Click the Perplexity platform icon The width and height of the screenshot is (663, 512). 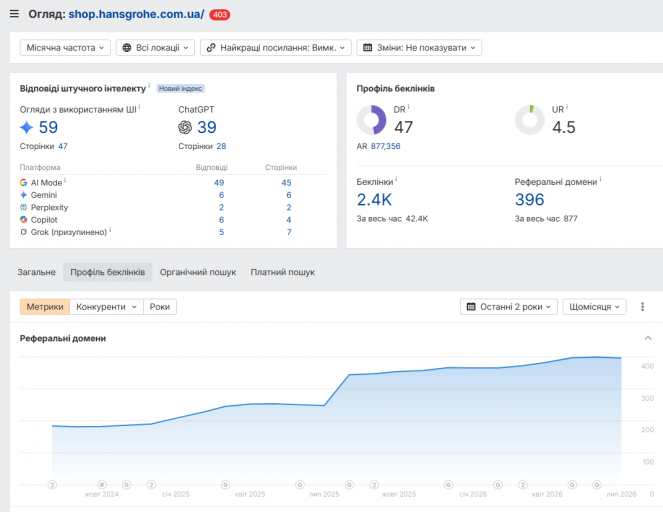click(23, 207)
